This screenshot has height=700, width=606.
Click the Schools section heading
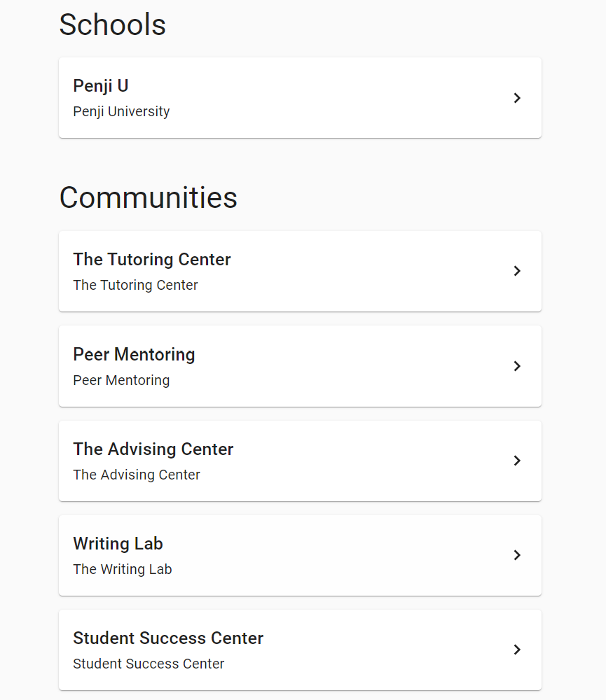[x=113, y=24]
